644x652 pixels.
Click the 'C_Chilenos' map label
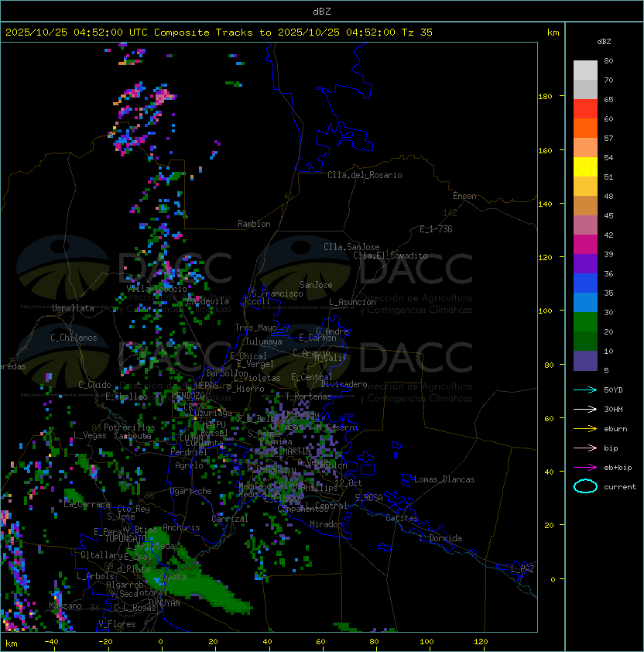pyautogui.click(x=74, y=338)
